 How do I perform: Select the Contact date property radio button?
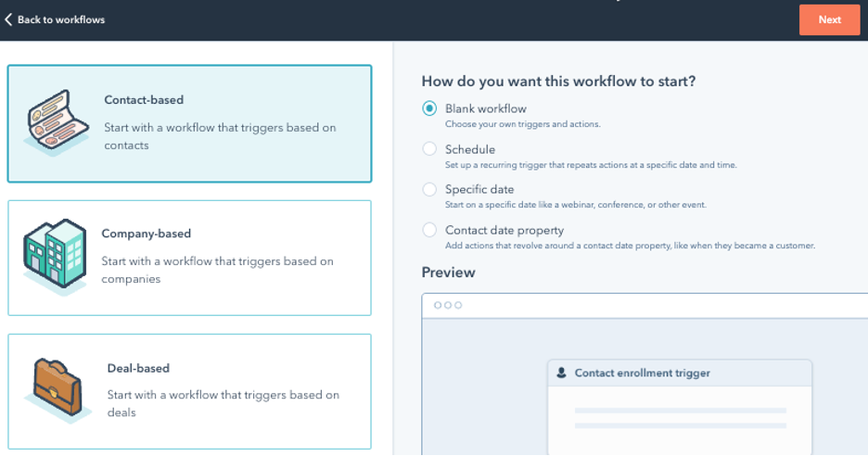(429, 230)
